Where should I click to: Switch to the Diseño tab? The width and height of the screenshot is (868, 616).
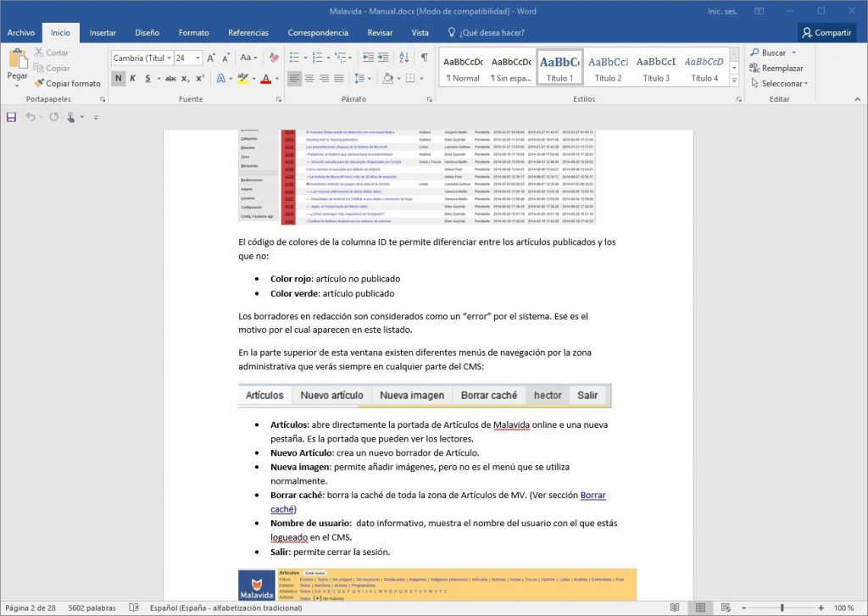coord(147,33)
